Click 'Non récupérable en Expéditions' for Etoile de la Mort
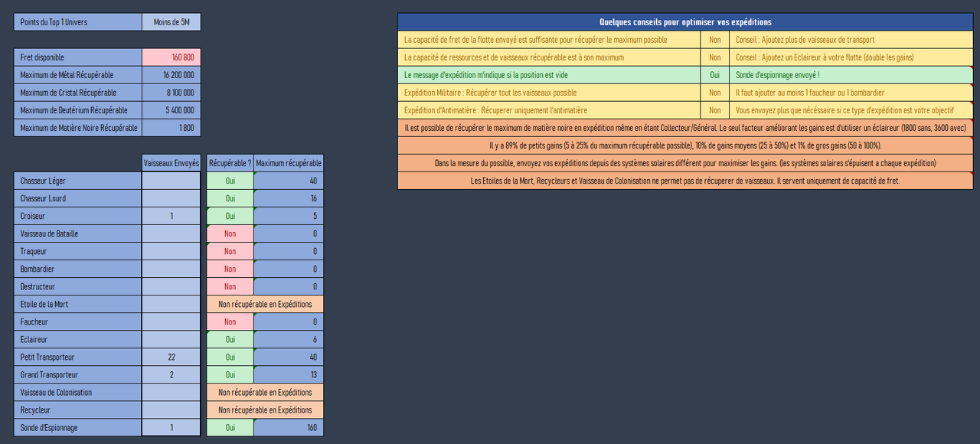 point(265,304)
